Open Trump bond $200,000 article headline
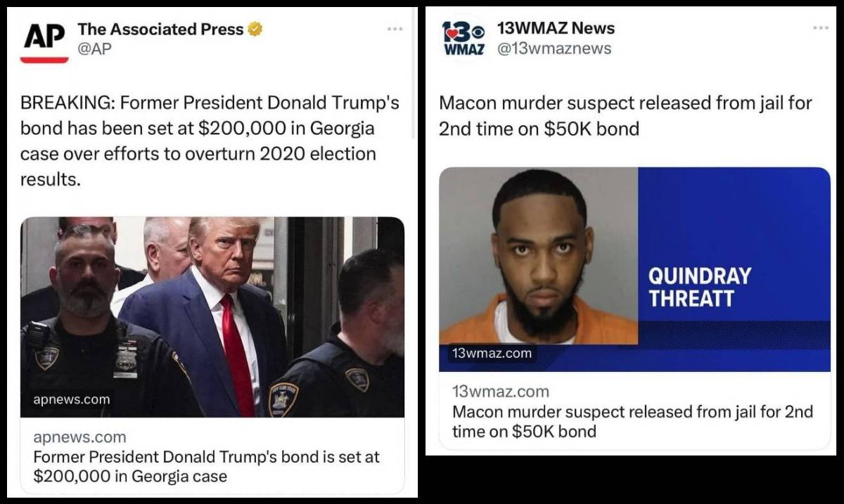This screenshot has width=844, height=504. 206,466
